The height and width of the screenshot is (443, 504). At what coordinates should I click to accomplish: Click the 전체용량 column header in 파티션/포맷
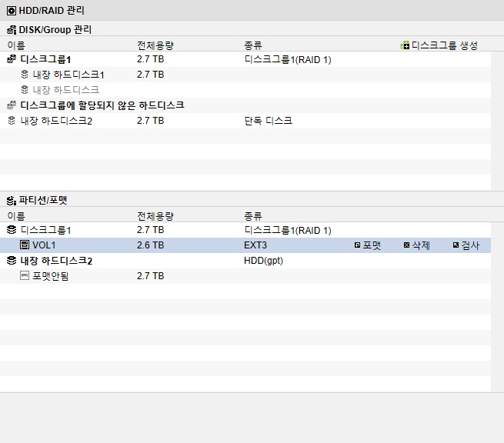(x=155, y=216)
